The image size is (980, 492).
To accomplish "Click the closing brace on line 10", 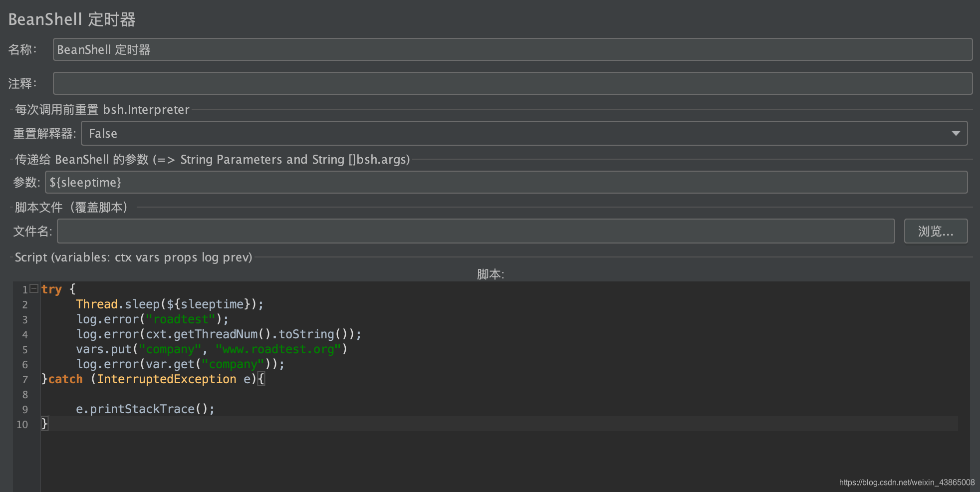I will point(44,424).
